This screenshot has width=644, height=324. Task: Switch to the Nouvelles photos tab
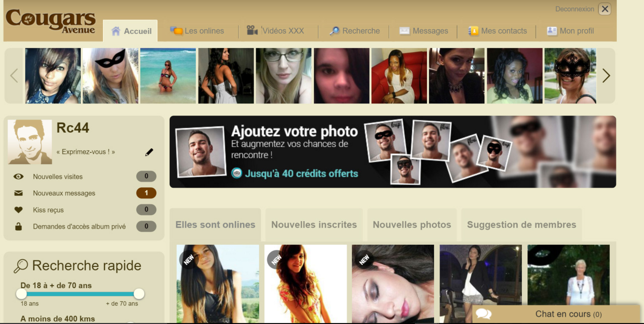point(412,225)
